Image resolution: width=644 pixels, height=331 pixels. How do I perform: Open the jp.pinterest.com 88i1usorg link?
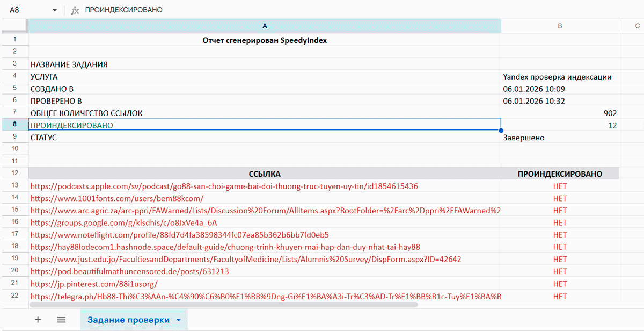(x=94, y=284)
